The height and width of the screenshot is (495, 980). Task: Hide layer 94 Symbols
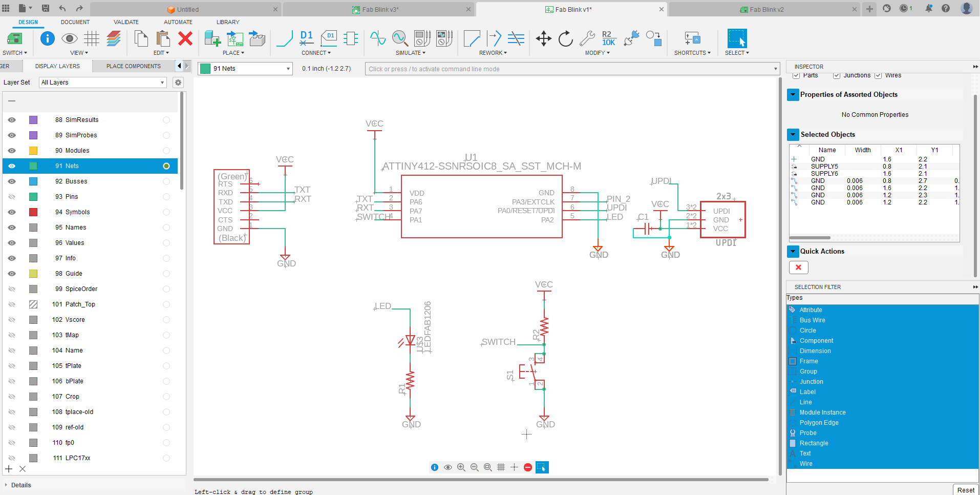pos(12,212)
